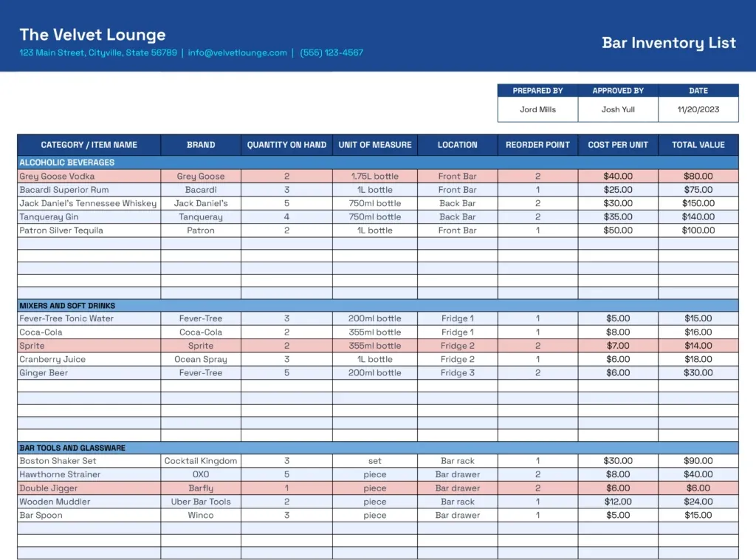
Task: Select Ginger Beer location Fridge 3
Action: pyautogui.click(x=457, y=373)
